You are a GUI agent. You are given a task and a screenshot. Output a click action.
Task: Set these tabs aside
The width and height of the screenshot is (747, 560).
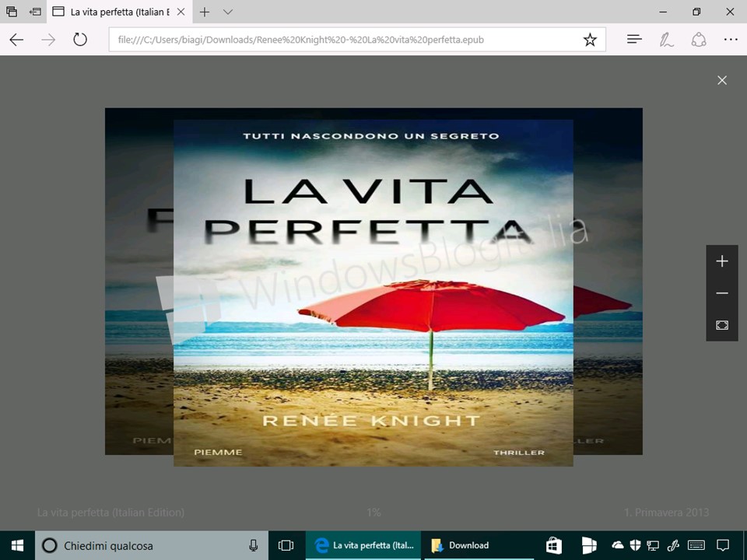(35, 12)
